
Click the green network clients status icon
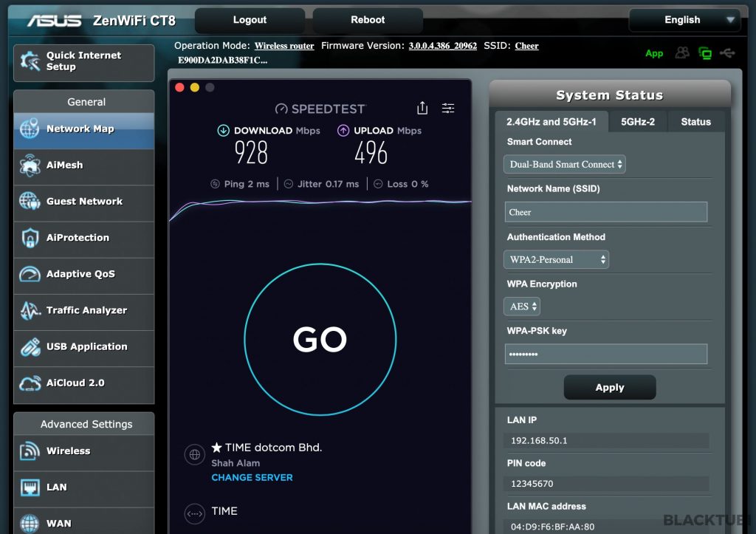[705, 53]
